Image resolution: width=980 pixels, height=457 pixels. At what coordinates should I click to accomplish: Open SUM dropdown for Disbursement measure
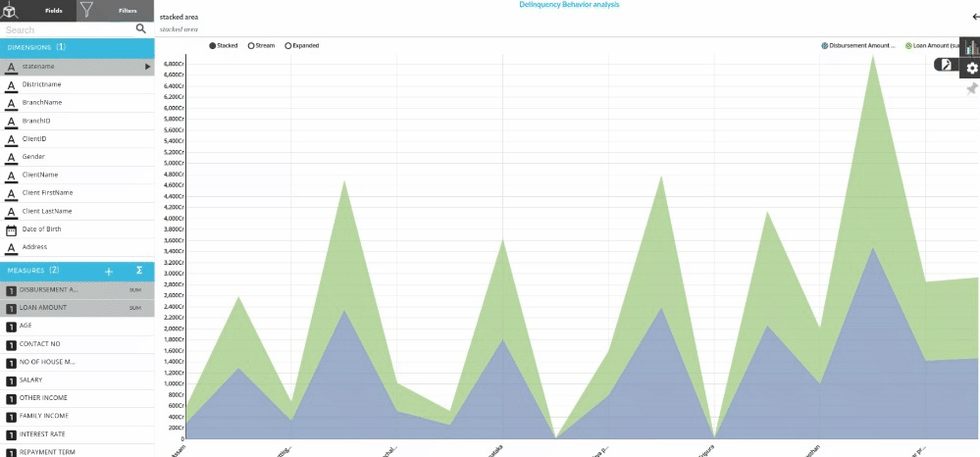[x=135, y=290]
